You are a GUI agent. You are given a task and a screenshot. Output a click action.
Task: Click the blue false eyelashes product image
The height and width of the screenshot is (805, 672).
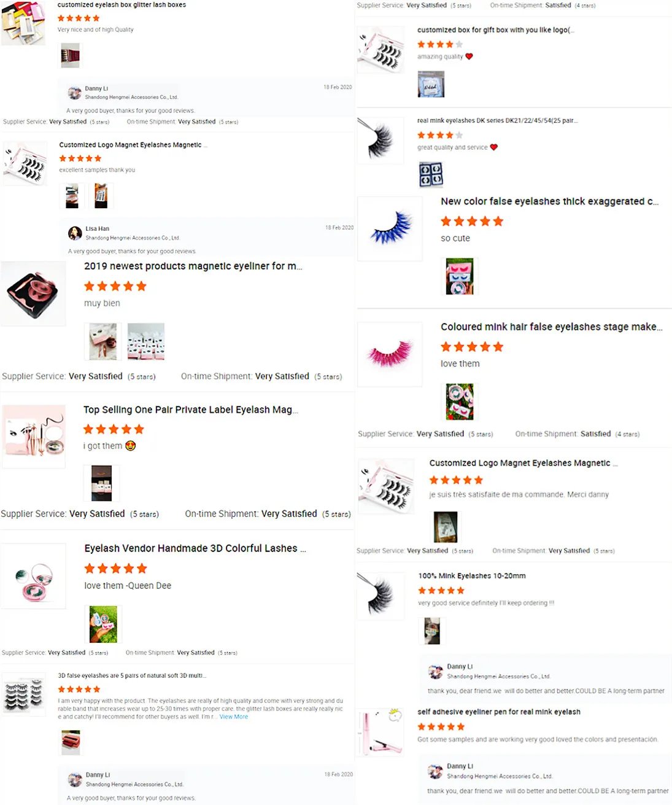(390, 229)
